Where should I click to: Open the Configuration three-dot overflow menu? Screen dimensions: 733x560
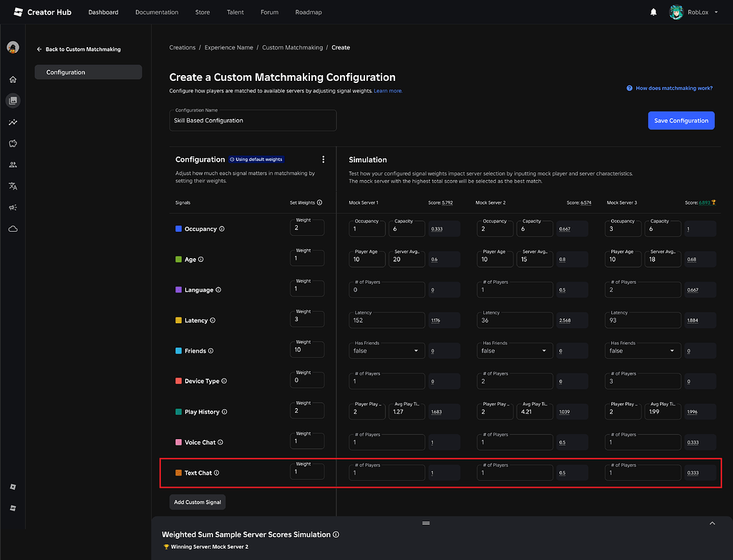coord(323,159)
